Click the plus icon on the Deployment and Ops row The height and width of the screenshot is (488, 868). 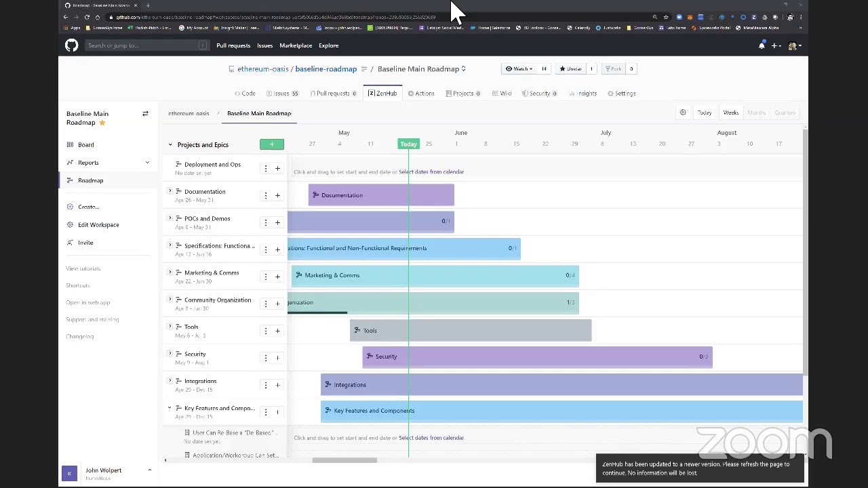(277, 168)
